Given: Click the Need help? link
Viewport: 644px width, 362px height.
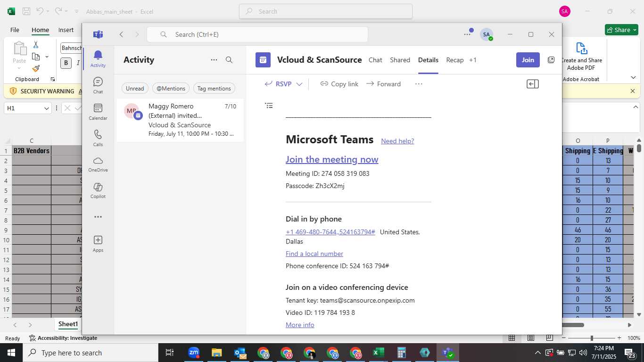Looking at the screenshot, I should click(x=397, y=141).
